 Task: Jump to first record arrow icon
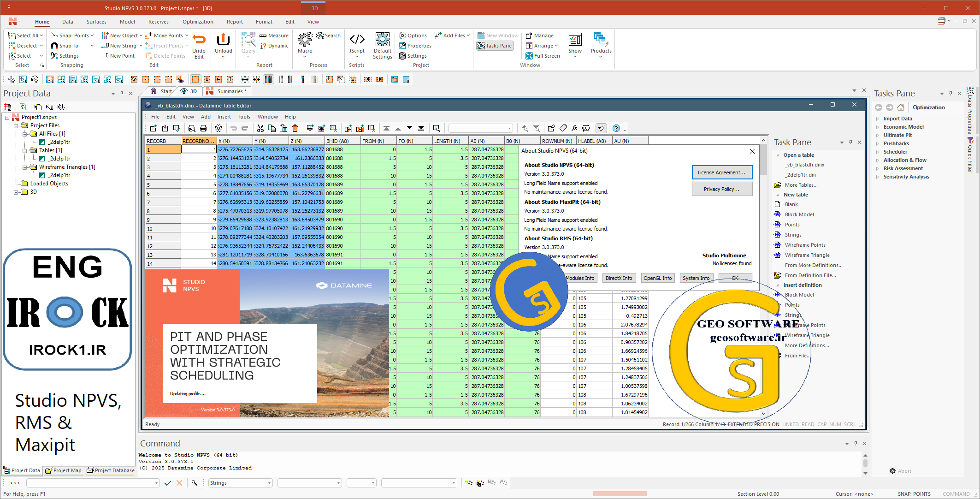tap(386, 128)
